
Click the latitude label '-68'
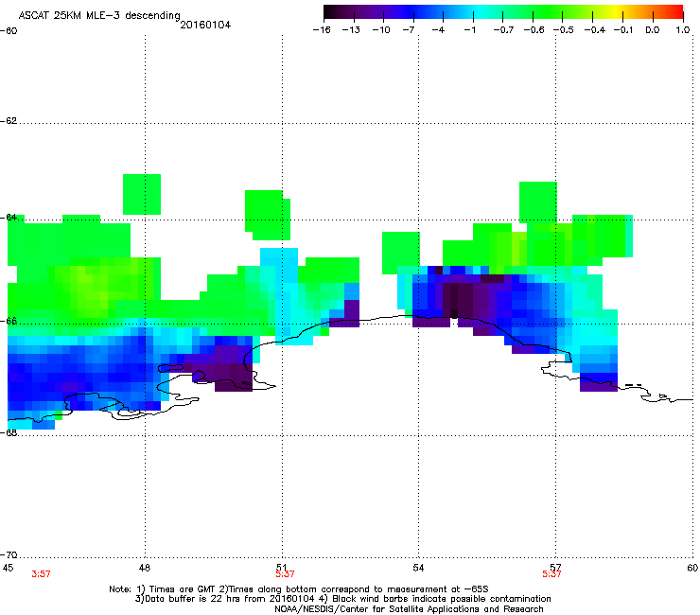(9, 432)
